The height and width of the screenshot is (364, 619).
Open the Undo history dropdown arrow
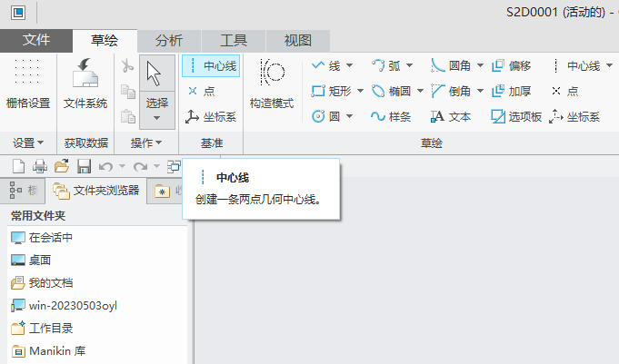[x=123, y=166]
